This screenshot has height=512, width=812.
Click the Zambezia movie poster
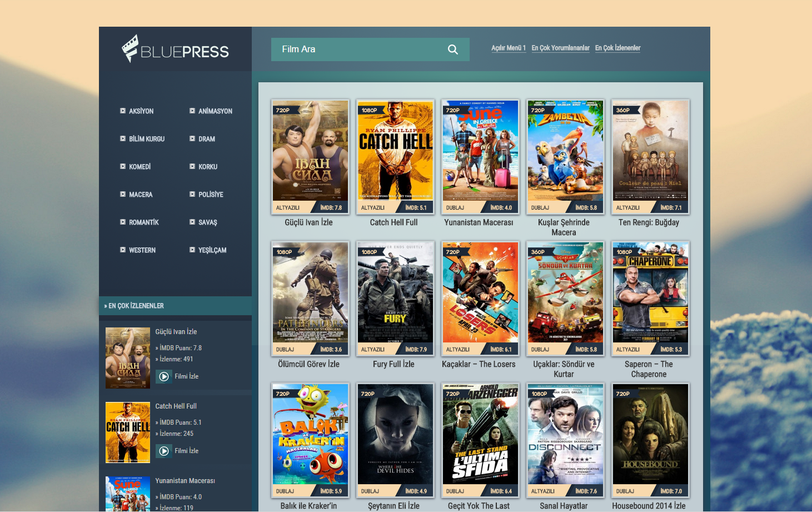(565, 151)
